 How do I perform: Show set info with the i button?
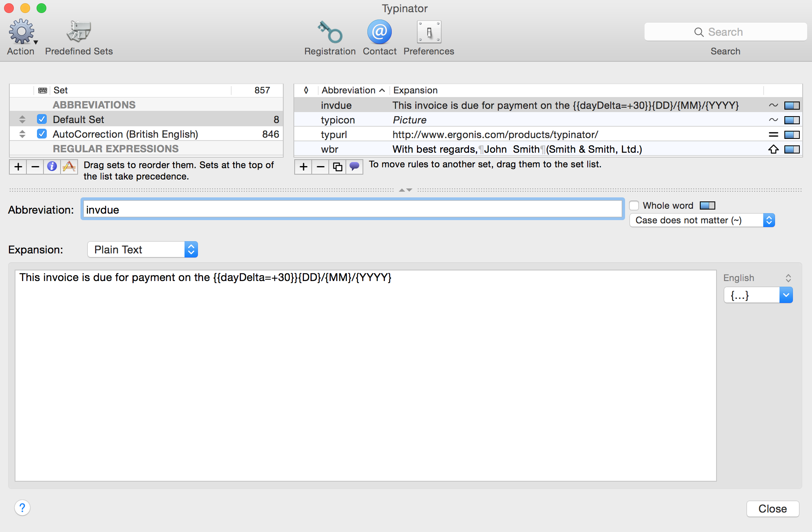(x=52, y=167)
